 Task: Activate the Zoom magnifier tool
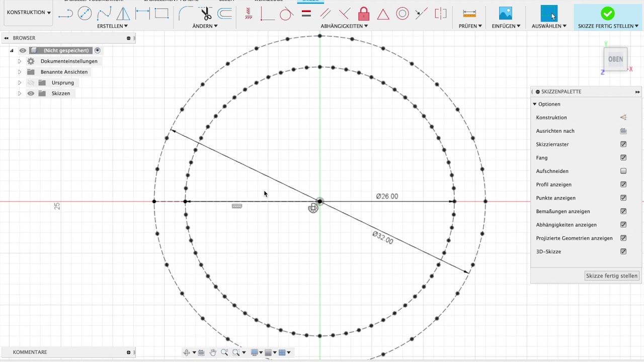pyautogui.click(x=224, y=352)
